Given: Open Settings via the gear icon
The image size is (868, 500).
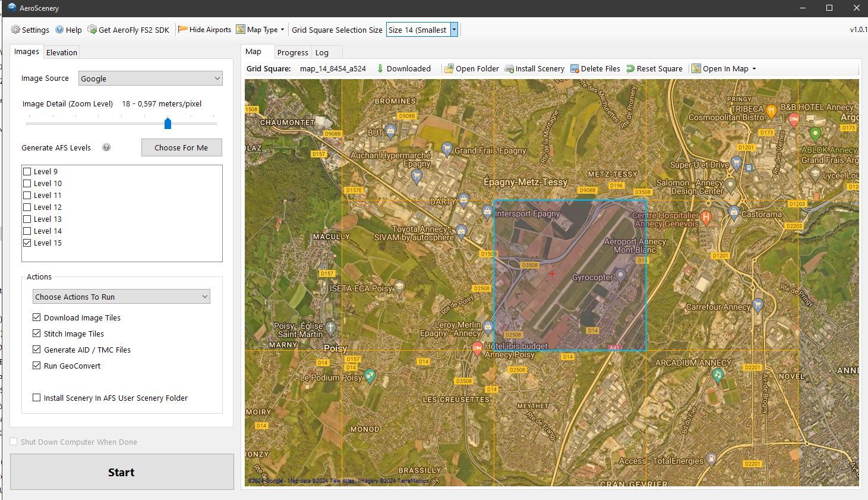Looking at the screenshot, I should 15,30.
